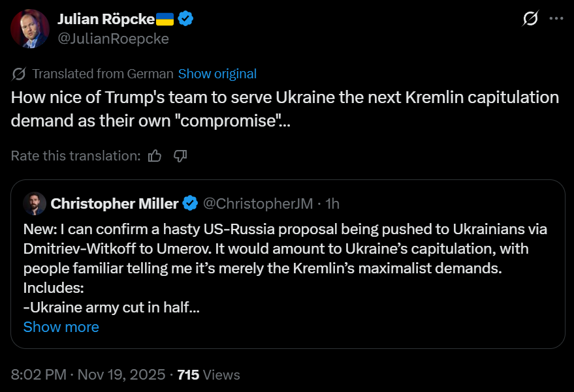Rate translation with thumbs up
Viewport: 574px width, 392px height.
pos(155,156)
